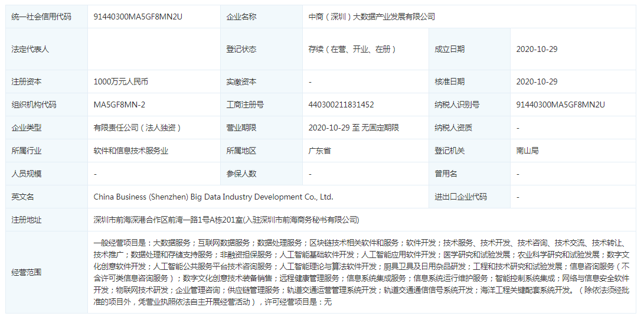Click the 登记机关 label
Viewport: 644px width, 323px height.
tap(450, 151)
